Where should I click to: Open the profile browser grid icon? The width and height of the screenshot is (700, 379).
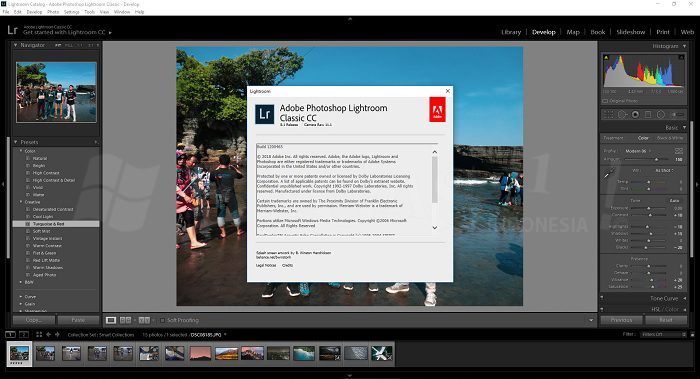tap(679, 151)
